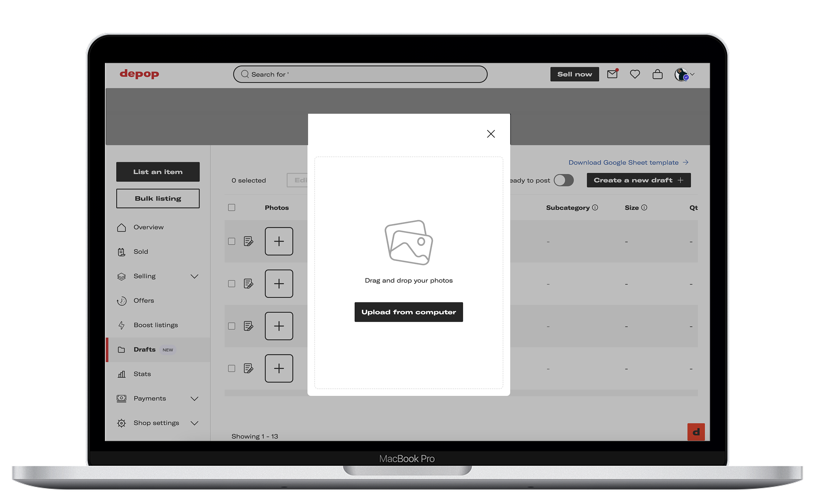815x504 pixels.
Task: Open the messages envelope icon
Action: tap(612, 74)
